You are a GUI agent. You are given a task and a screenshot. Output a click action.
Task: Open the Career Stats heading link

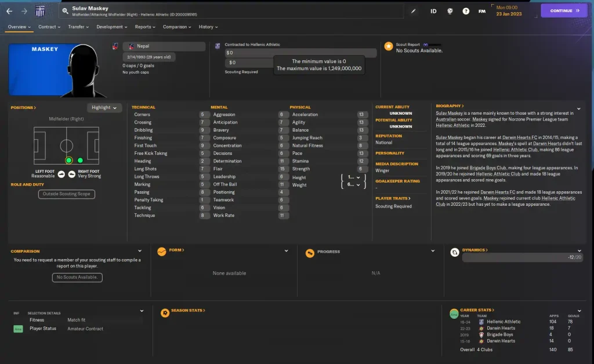point(477,310)
